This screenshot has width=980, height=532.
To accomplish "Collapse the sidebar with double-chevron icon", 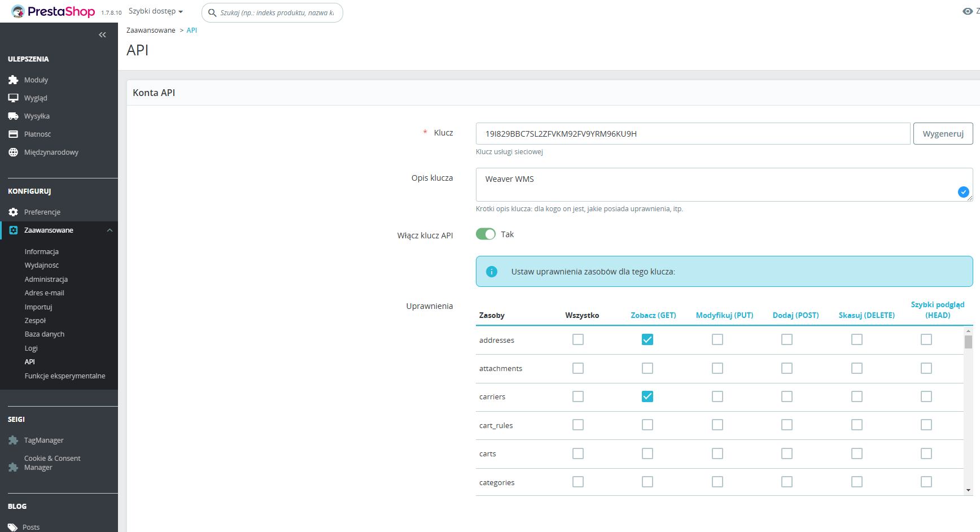I will [102, 35].
